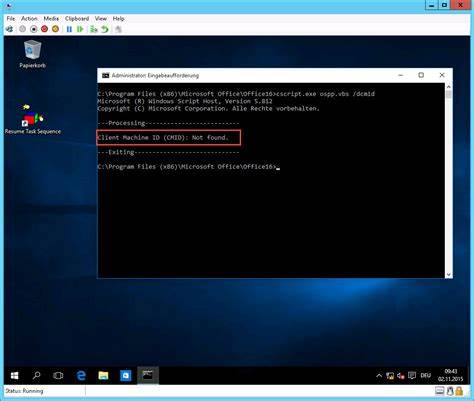474x401 pixels.
Task: Click the 'cscript.exe ospp.vbs /dcmid' command text
Action: [x=325, y=94]
